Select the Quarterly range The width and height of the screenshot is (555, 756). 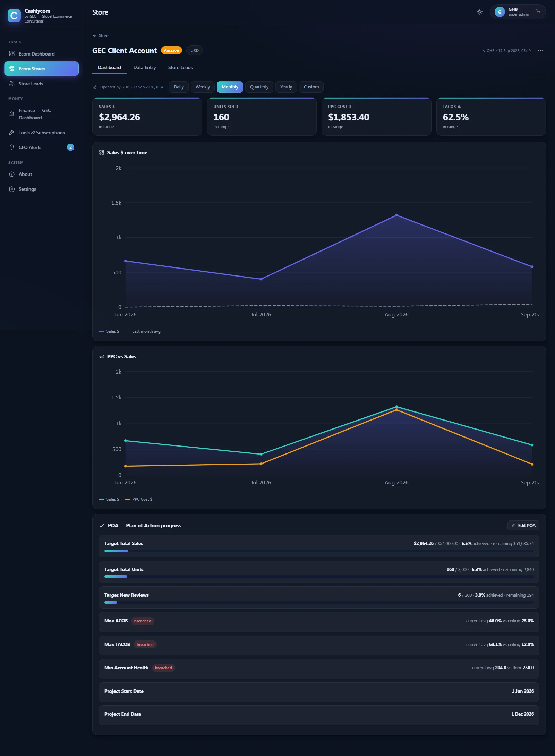259,87
